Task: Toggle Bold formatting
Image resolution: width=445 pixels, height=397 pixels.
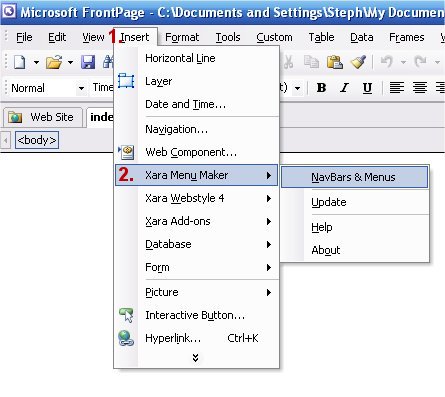Action: click(x=321, y=88)
